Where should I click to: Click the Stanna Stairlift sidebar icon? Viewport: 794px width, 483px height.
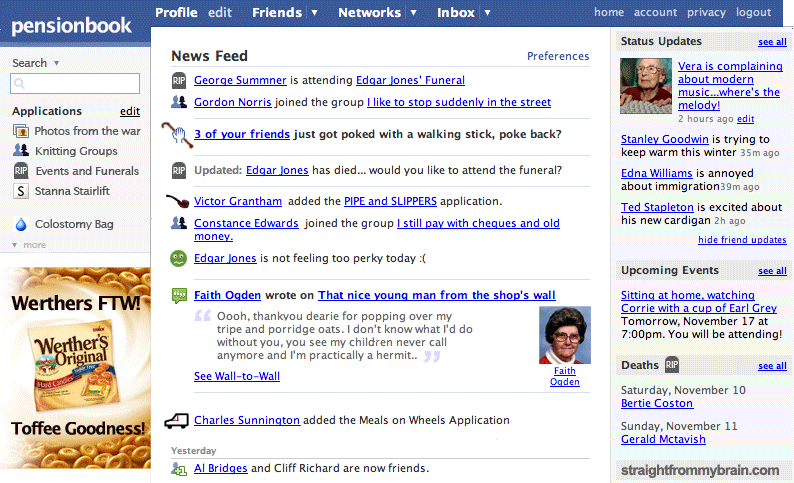20,191
